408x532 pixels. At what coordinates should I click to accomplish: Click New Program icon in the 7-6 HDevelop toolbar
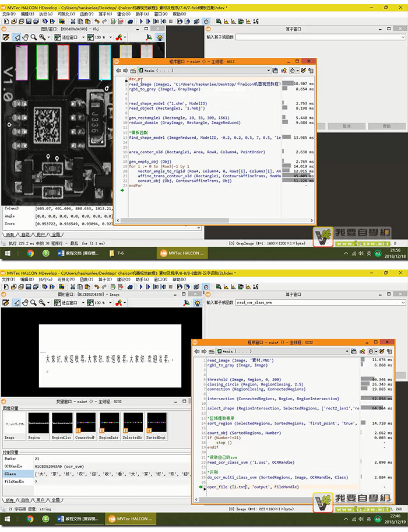tap(6, 22)
